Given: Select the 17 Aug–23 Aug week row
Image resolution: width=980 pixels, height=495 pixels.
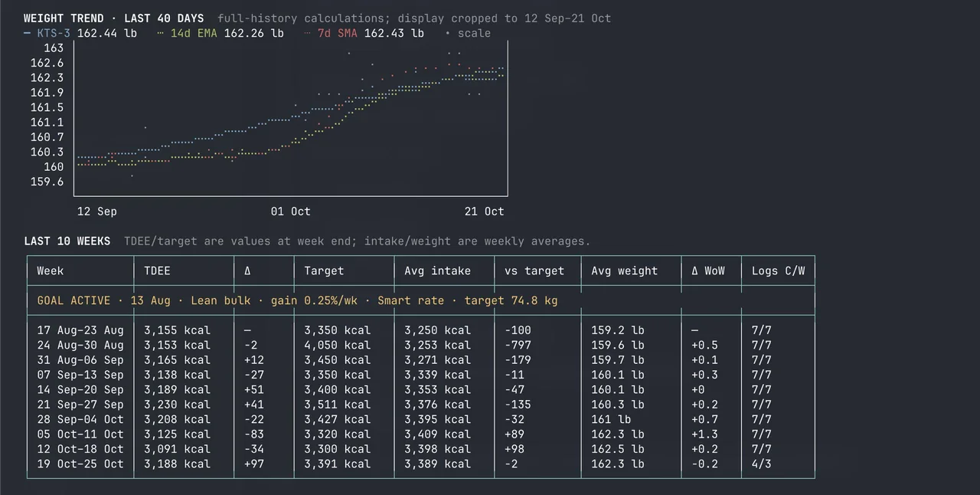Looking at the screenshot, I should click(x=421, y=330).
